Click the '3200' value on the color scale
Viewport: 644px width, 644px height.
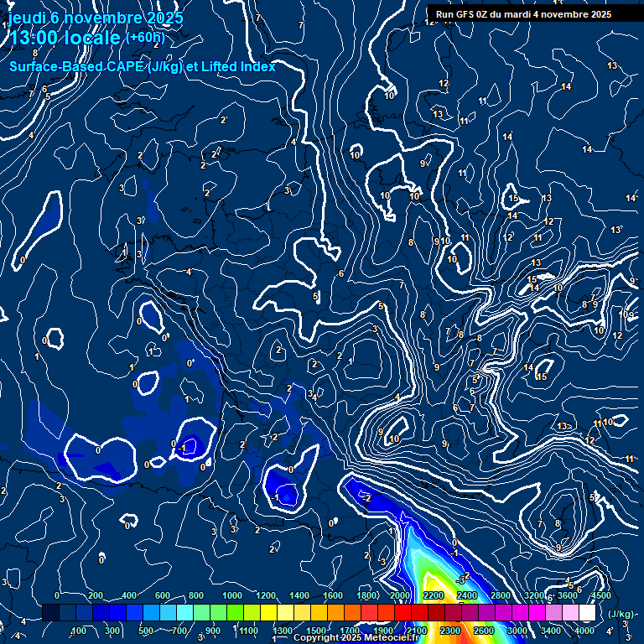point(534,595)
